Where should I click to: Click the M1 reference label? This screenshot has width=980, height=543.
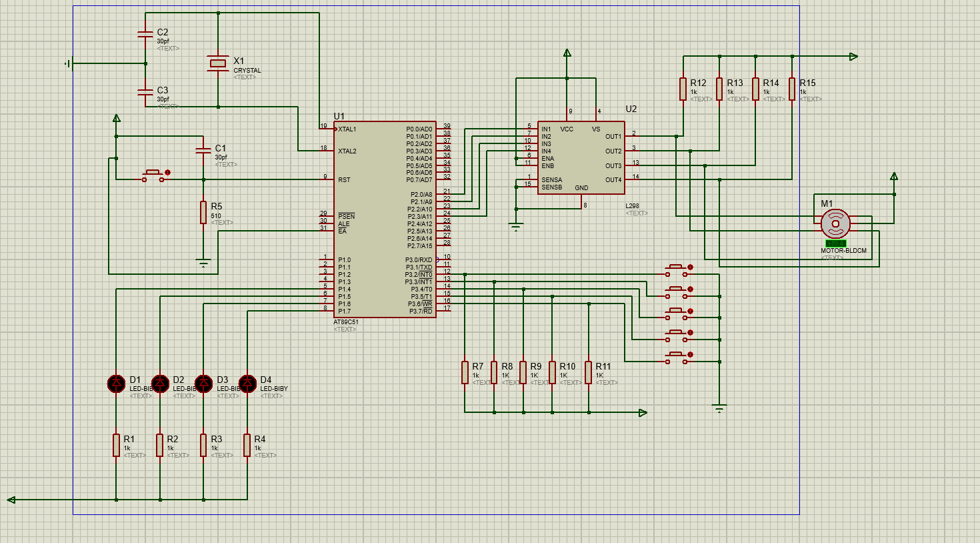[827, 203]
